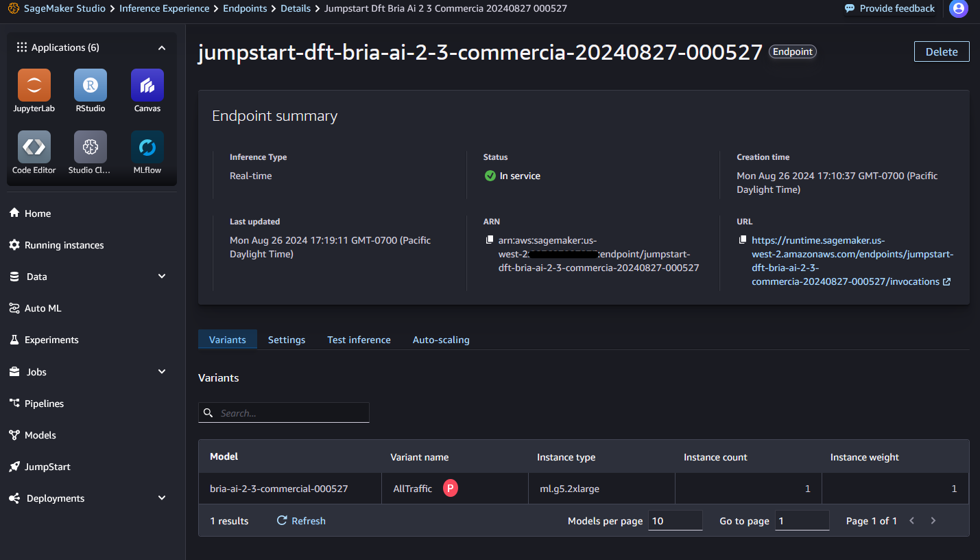Click the AllTraffic variant name
Image resolution: width=980 pixels, height=560 pixels.
[412, 489]
